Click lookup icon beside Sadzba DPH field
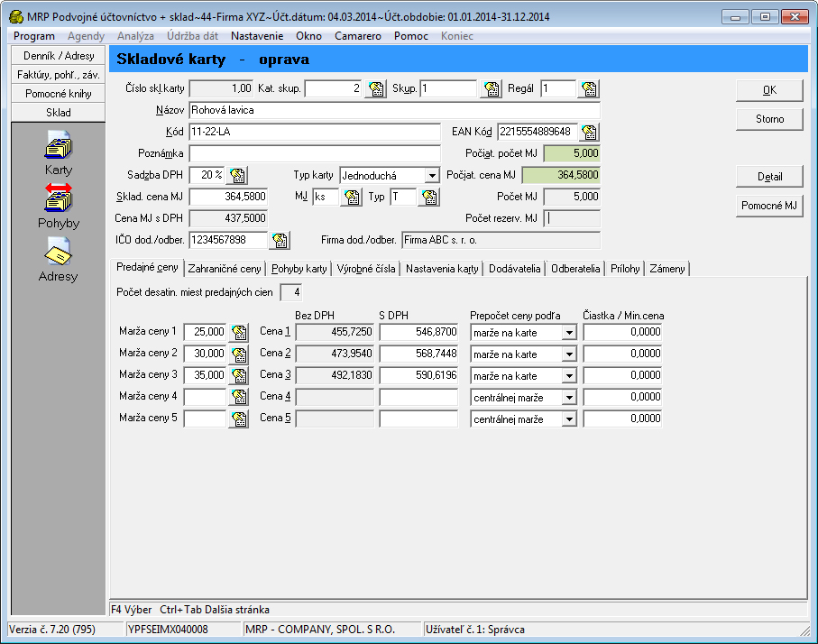This screenshot has height=644, width=818. tap(237, 175)
